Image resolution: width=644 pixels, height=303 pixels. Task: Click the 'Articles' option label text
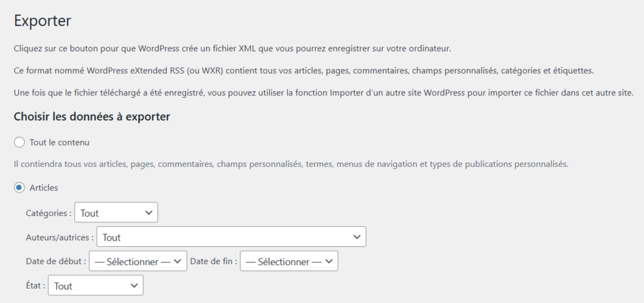click(x=44, y=188)
